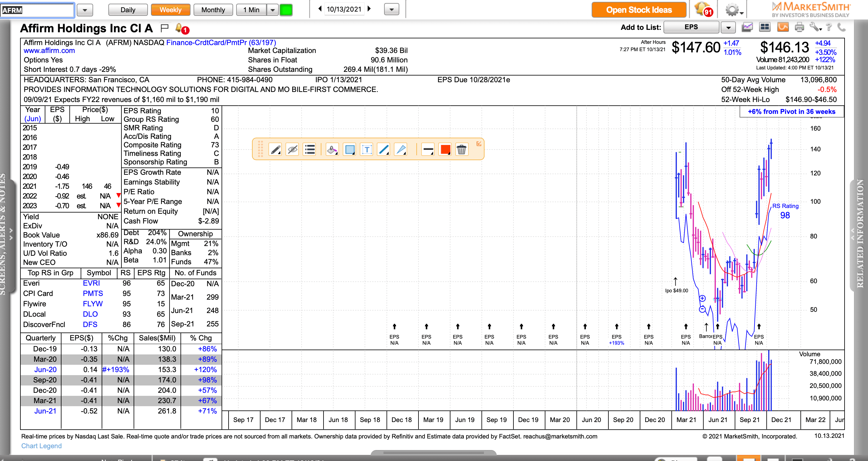Open the www.affirm.com link
This screenshot has width=868, height=461.
pyautogui.click(x=49, y=51)
